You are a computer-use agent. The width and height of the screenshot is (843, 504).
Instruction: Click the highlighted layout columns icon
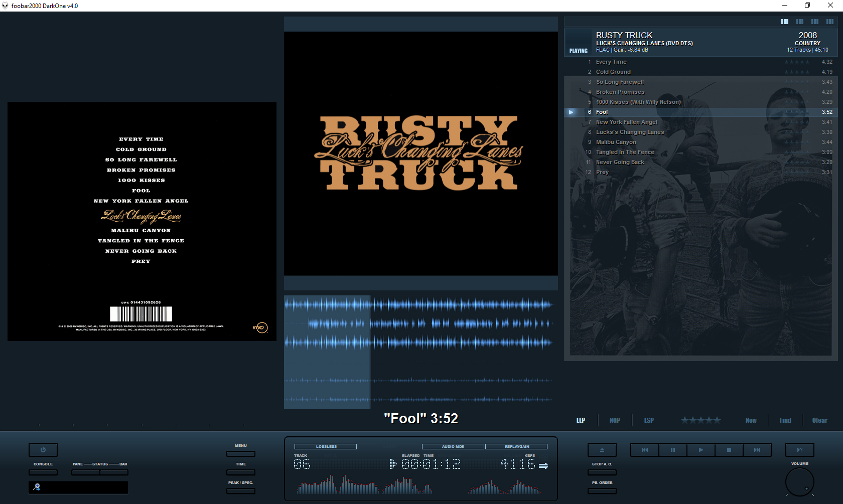click(x=785, y=22)
